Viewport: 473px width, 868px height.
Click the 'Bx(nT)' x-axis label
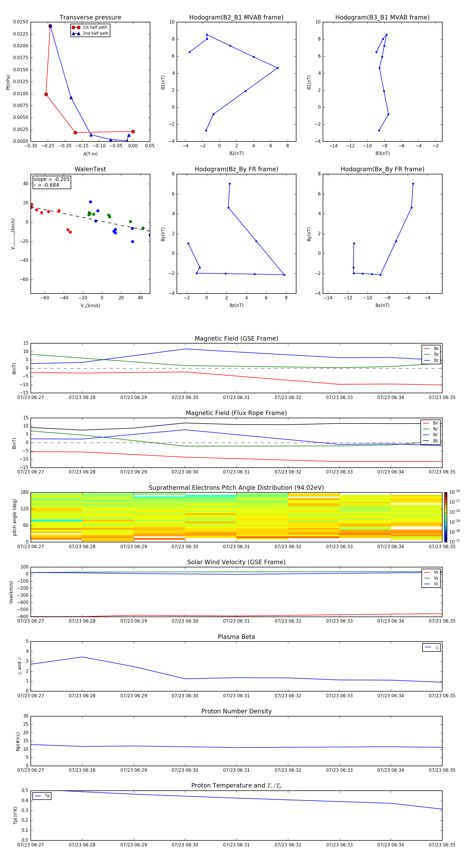pyautogui.click(x=382, y=306)
